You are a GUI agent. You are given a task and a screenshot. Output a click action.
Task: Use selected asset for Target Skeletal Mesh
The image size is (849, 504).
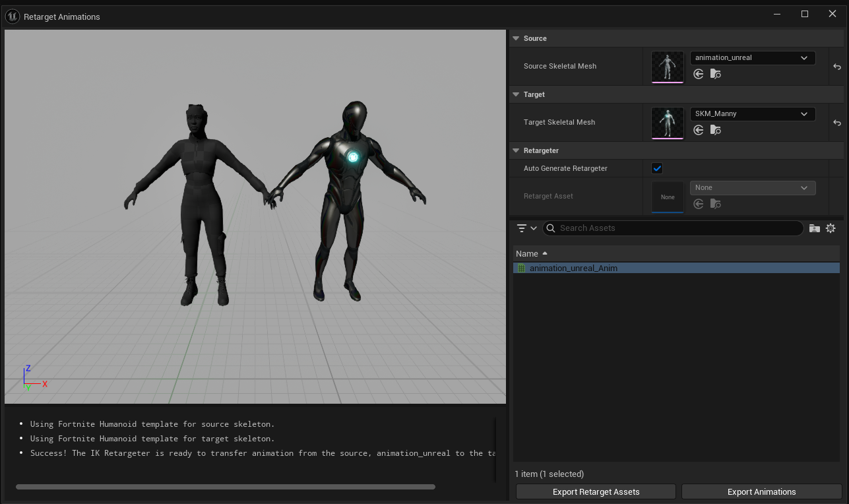click(x=699, y=131)
